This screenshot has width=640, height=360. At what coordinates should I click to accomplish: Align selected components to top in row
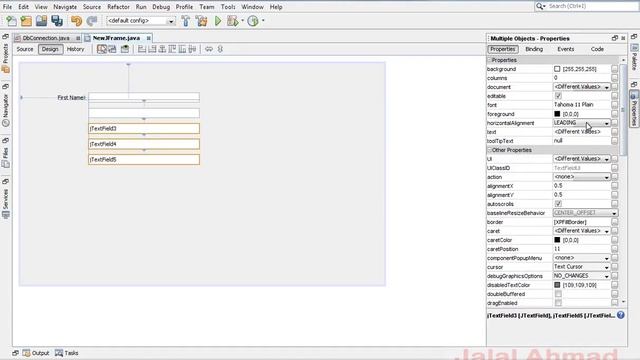point(172,49)
